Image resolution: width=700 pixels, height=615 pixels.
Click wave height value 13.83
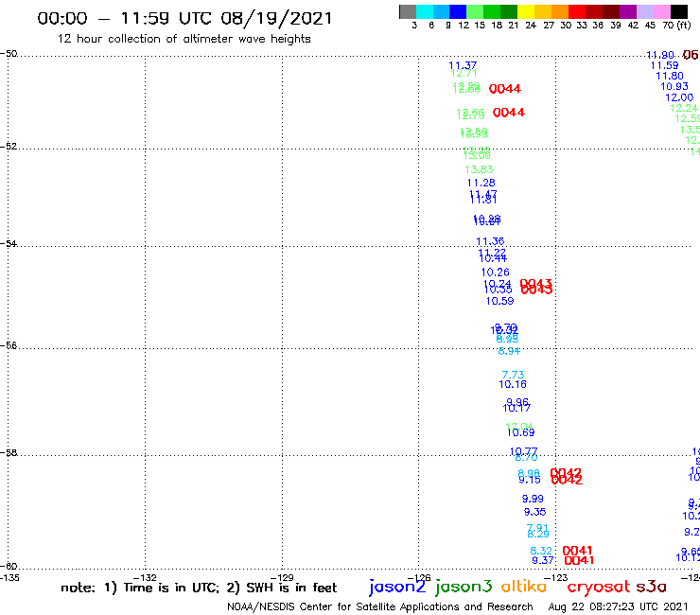(x=479, y=169)
